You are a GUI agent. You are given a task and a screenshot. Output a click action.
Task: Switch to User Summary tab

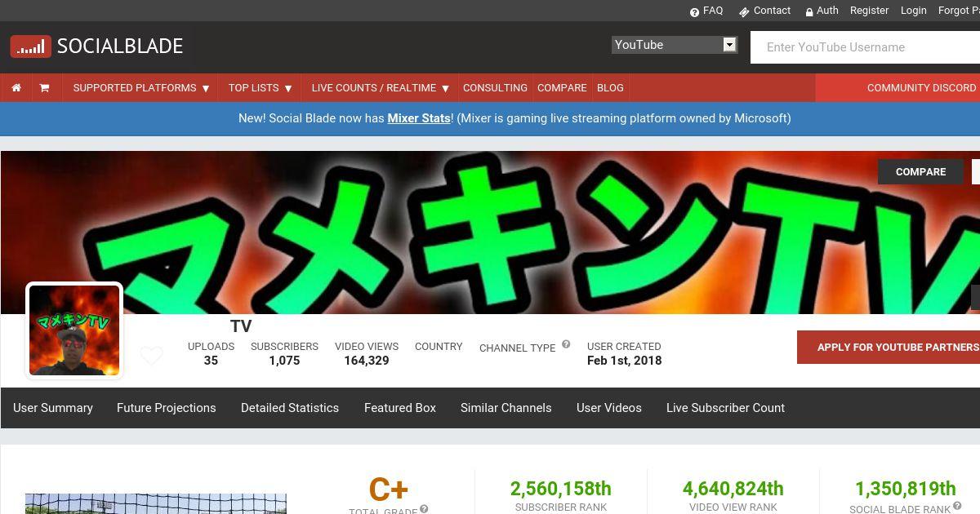click(53, 408)
